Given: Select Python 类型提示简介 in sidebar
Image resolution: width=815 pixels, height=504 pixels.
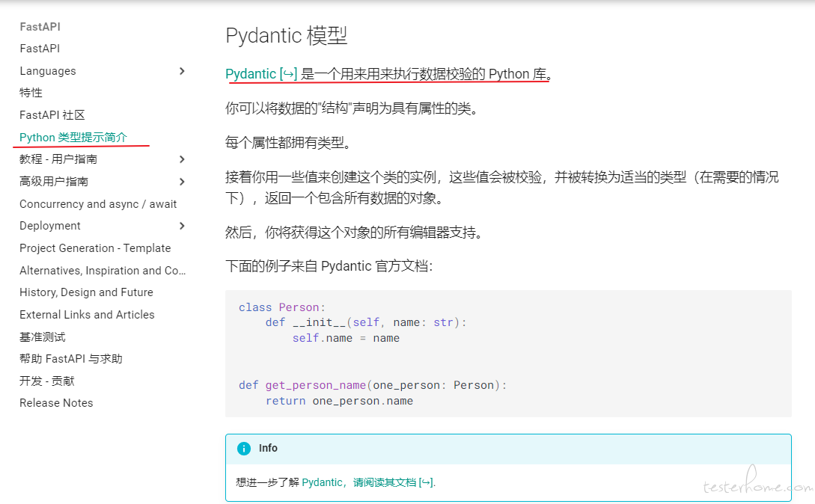Looking at the screenshot, I should pyautogui.click(x=73, y=137).
